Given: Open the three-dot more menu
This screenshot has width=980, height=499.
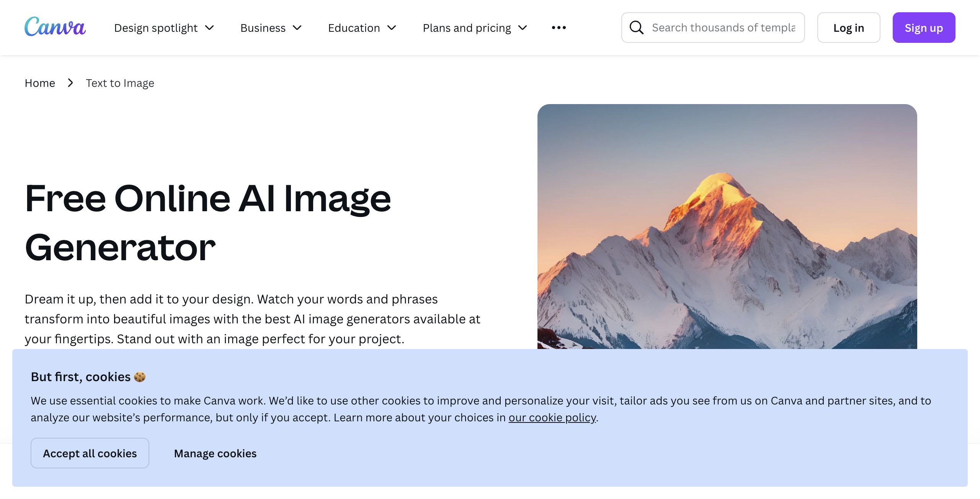Looking at the screenshot, I should 559,28.
